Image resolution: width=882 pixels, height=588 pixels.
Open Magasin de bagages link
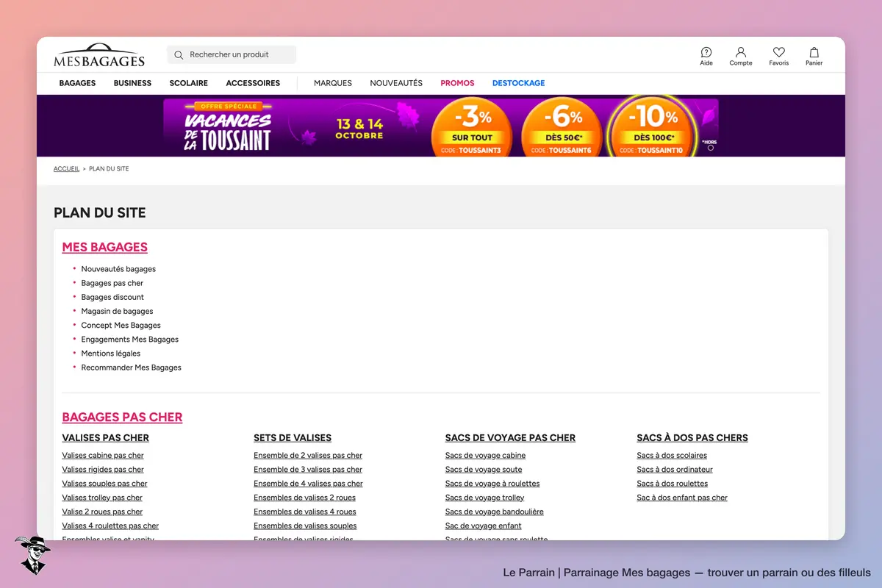pos(117,311)
